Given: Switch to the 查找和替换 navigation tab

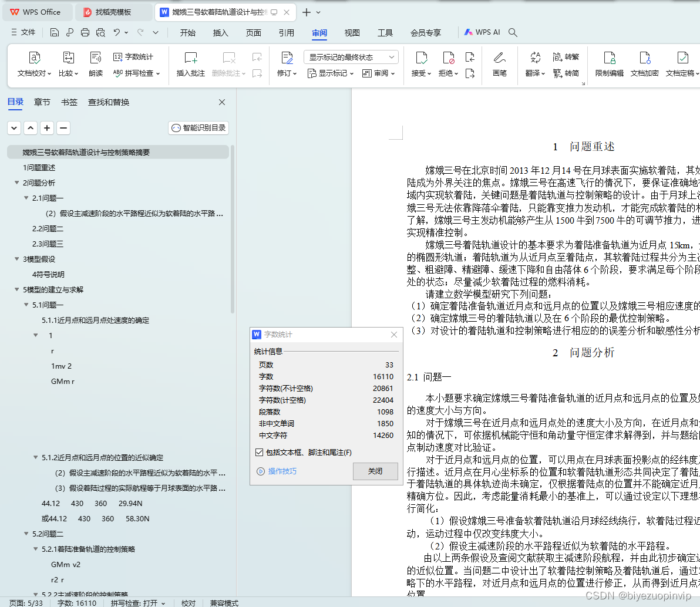Looking at the screenshot, I should (x=109, y=102).
